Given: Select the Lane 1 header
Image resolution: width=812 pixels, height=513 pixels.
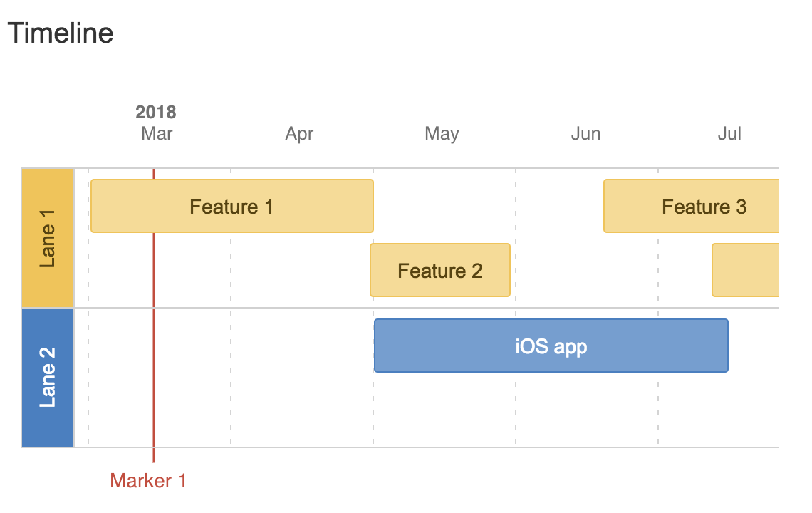Looking at the screenshot, I should coord(48,238).
